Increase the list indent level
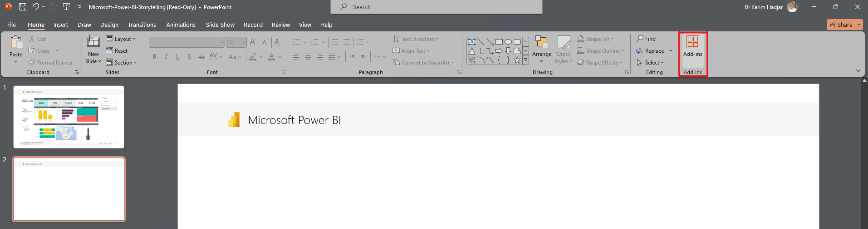This screenshot has width=868, height=229. coord(347,42)
